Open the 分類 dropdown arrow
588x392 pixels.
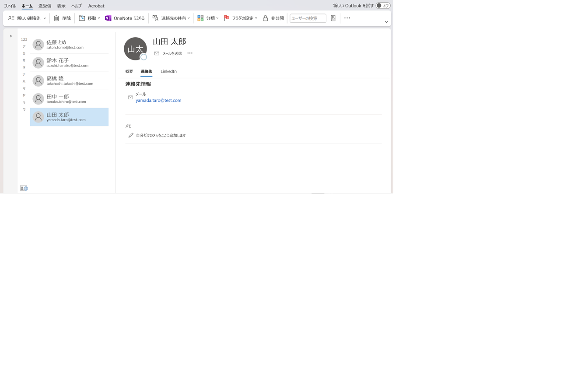217,18
